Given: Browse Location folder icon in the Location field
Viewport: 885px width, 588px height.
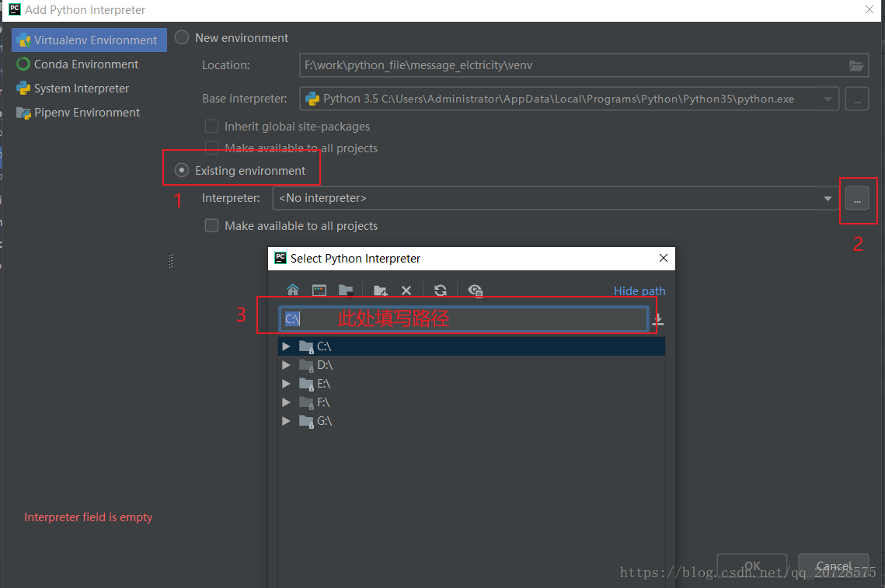Looking at the screenshot, I should click(x=856, y=65).
